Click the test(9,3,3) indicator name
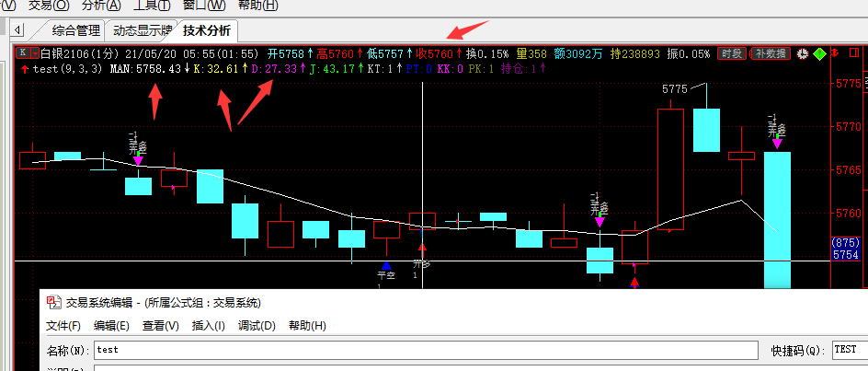Image resolution: width=868 pixels, height=371 pixels. click(67, 69)
